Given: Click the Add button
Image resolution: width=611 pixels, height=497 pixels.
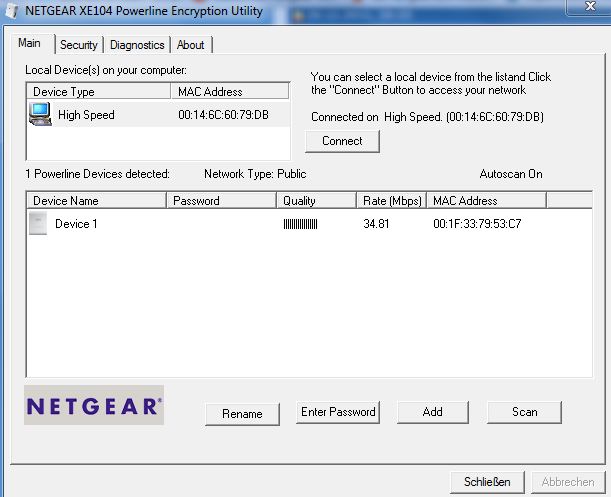Looking at the screenshot, I should pyautogui.click(x=433, y=412).
